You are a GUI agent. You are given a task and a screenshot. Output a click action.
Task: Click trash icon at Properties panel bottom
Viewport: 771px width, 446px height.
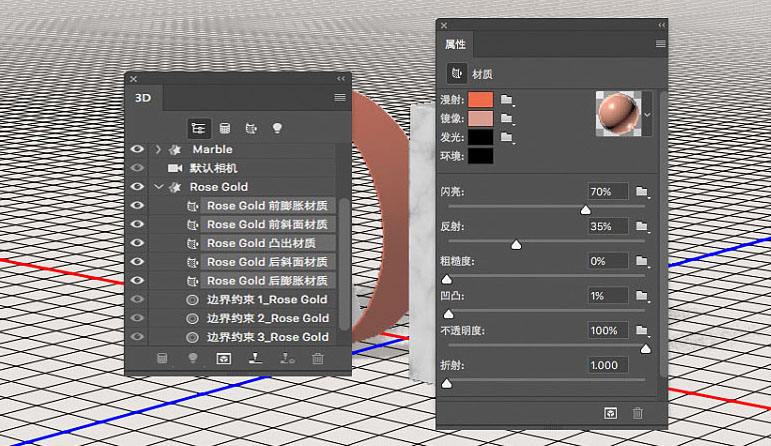point(638,413)
